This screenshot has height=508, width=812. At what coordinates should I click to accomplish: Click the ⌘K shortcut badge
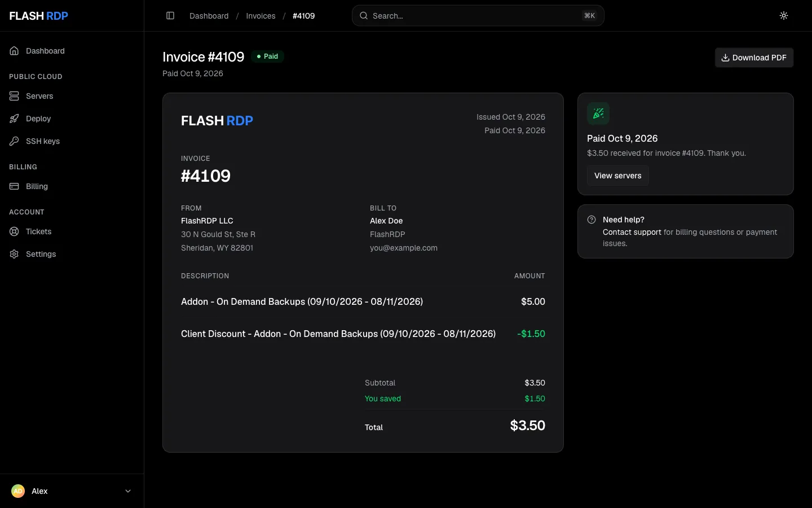point(589,16)
